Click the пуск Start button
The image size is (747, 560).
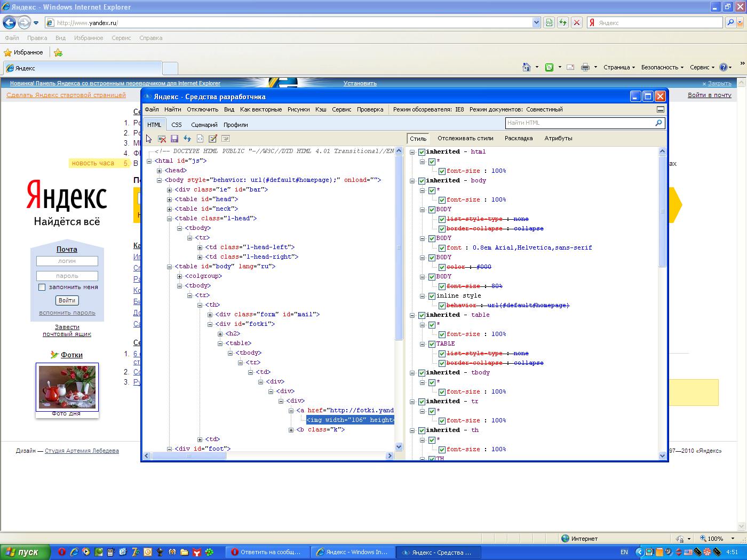(x=25, y=552)
